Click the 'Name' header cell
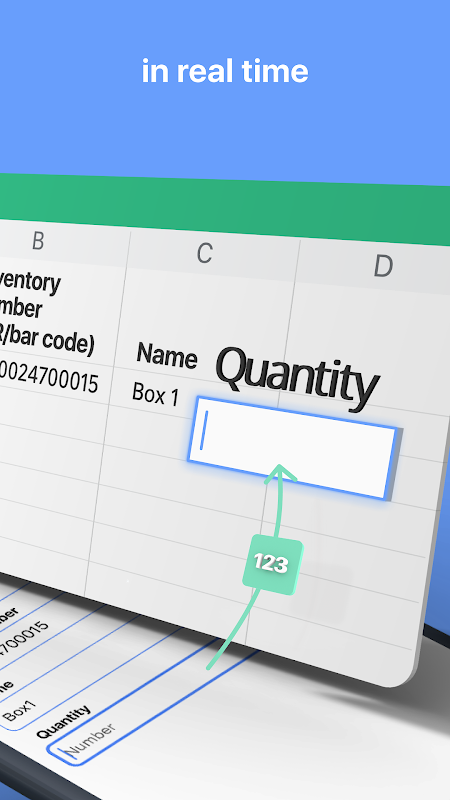This screenshot has height=800, width=450. point(166,355)
